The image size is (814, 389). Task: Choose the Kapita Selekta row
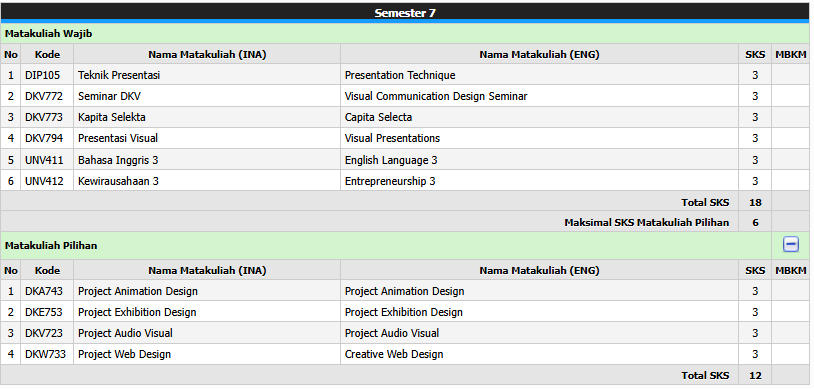click(x=405, y=117)
